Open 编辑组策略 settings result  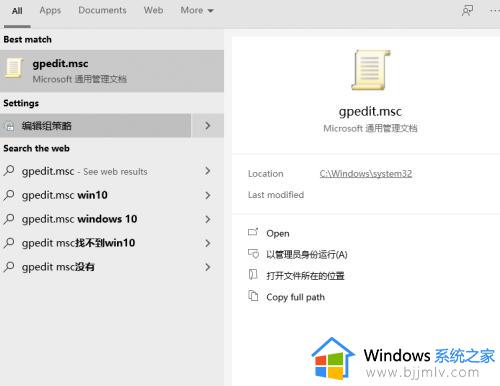click(x=95, y=126)
